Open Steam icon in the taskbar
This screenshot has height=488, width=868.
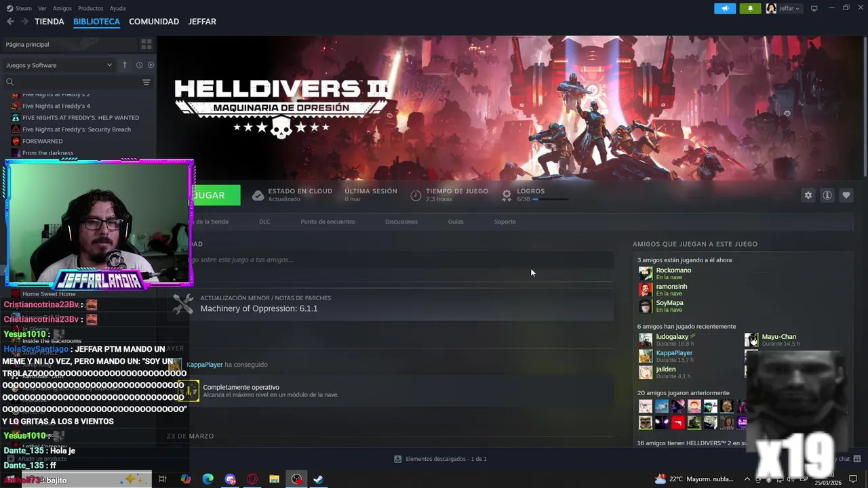tap(317, 479)
